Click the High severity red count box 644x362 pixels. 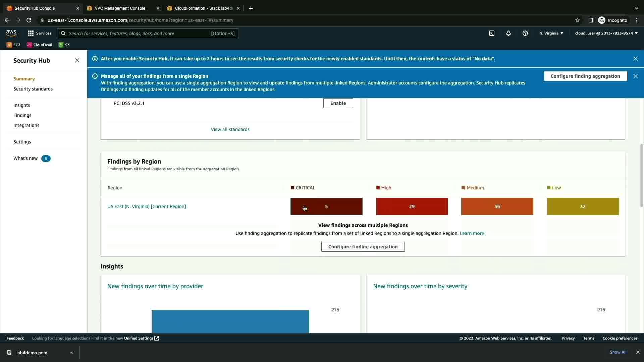[x=412, y=206]
